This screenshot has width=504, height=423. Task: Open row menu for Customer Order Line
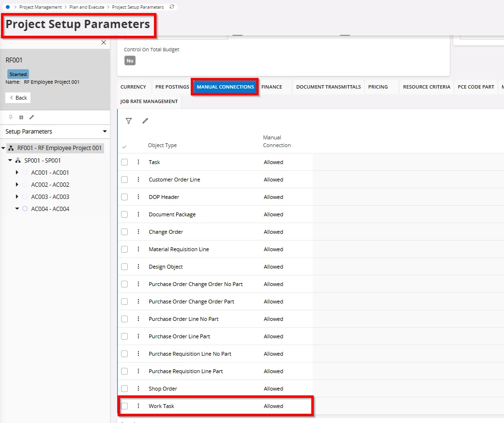point(138,180)
